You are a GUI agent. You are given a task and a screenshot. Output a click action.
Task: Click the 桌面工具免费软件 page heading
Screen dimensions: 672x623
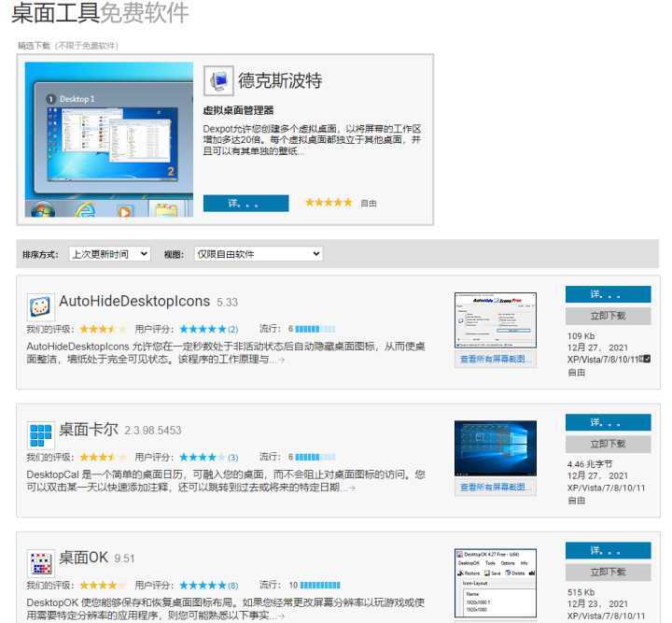[x=100, y=13]
